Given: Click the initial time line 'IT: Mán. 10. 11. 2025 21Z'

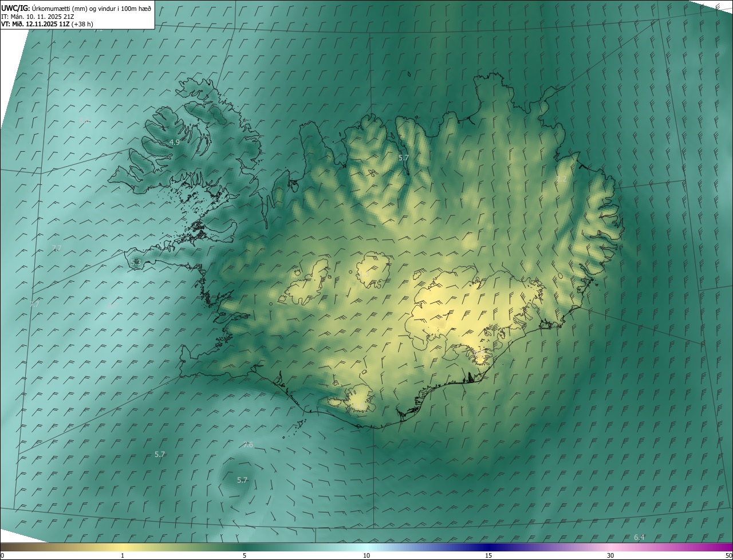Looking at the screenshot, I should 37,17.
